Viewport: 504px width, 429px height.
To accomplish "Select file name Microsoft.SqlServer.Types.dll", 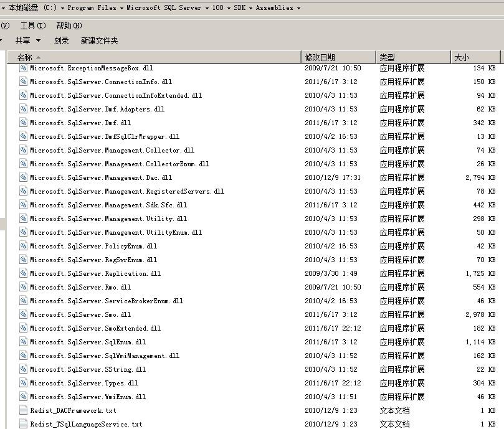I will pos(84,384).
